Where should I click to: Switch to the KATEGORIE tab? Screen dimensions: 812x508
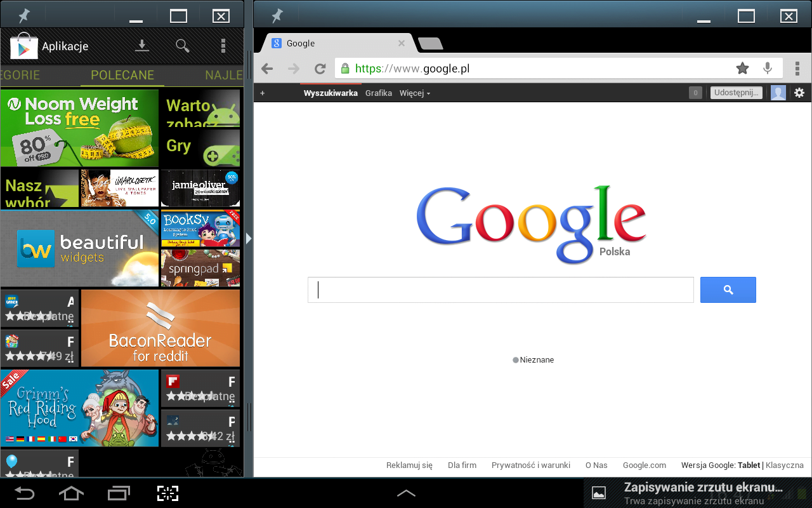pyautogui.click(x=20, y=75)
